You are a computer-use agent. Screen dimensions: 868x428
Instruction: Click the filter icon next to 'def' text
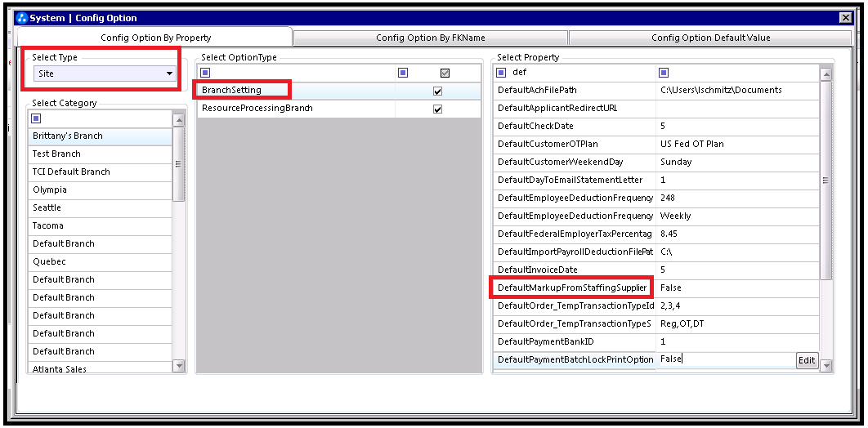[x=502, y=73]
